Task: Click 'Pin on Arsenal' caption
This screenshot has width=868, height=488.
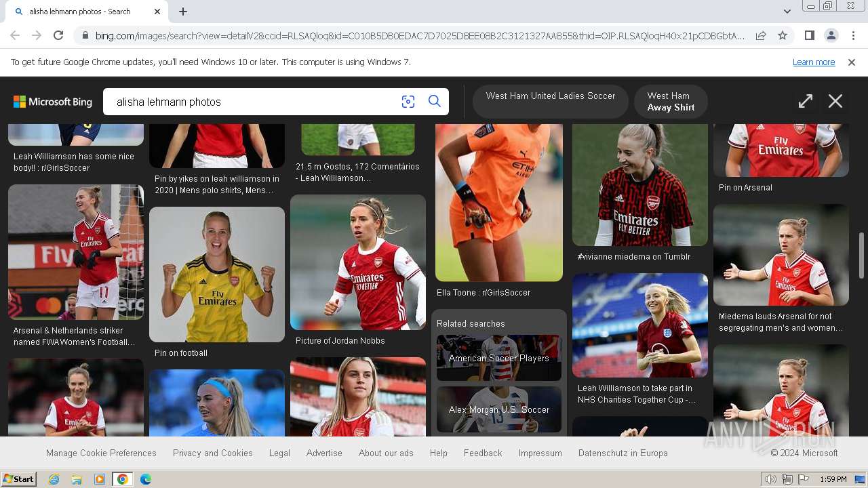Action: click(745, 188)
